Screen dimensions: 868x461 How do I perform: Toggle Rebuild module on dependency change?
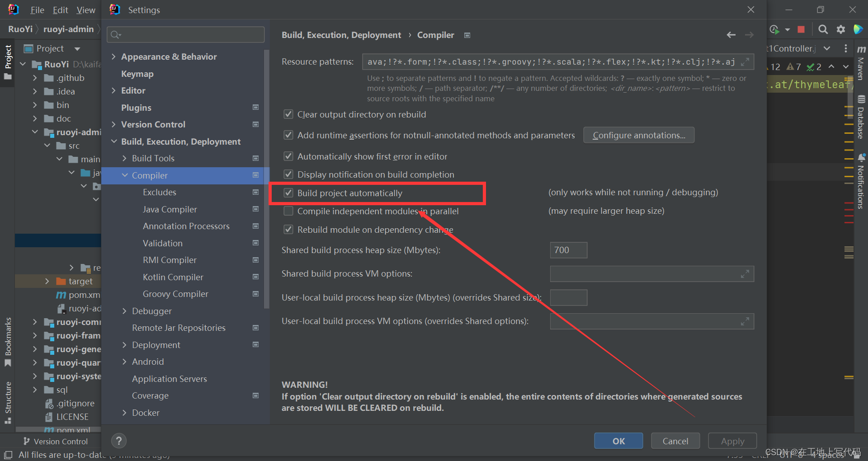(x=288, y=230)
